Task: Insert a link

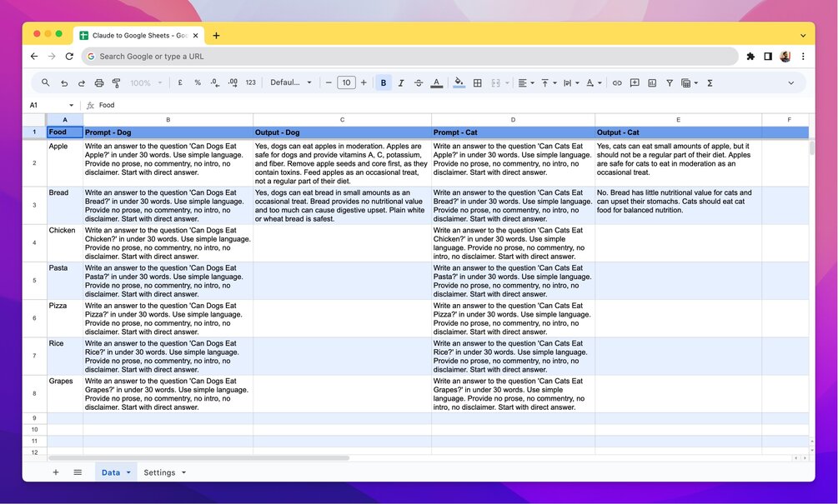Action: (x=617, y=82)
